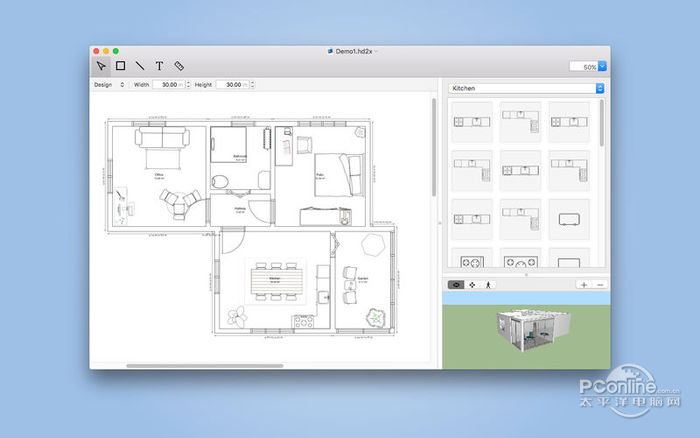Switch 3D view to orbit eye mode
The width and height of the screenshot is (700, 438).
tap(456, 285)
